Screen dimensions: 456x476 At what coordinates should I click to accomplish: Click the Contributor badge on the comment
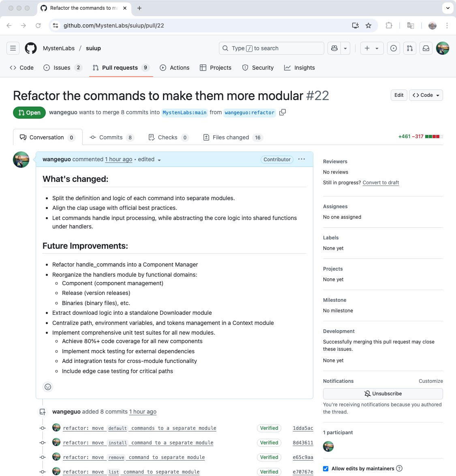[277, 159]
